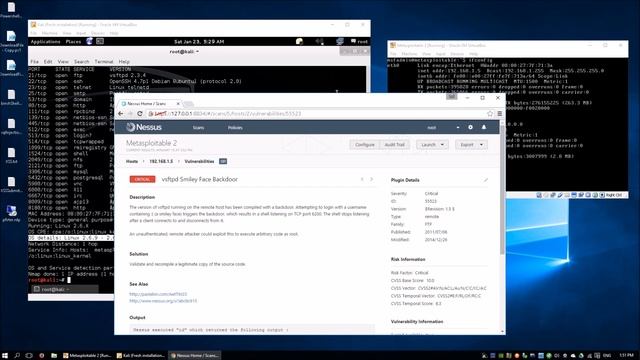
Task: Open the Nessus notifications bell
Action: [484, 127]
